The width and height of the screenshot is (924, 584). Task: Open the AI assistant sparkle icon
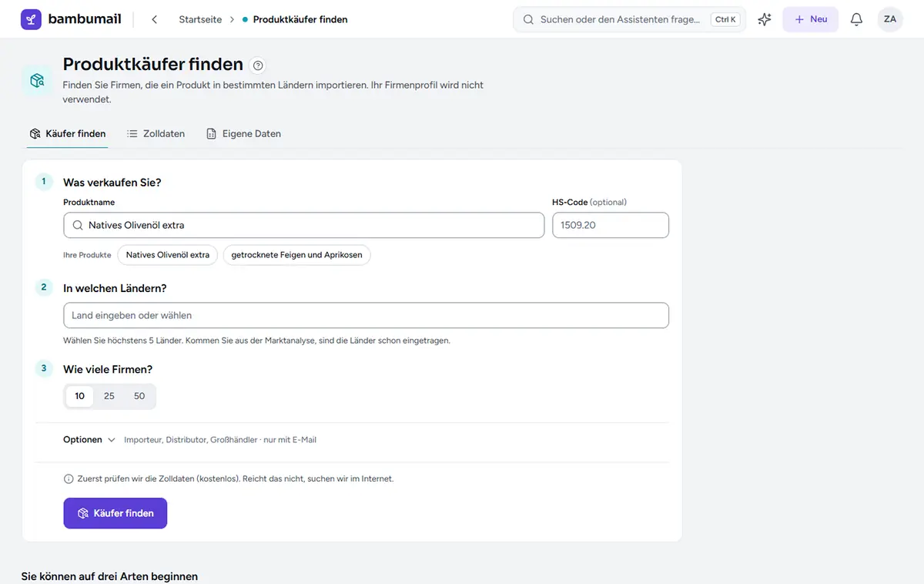pos(765,19)
